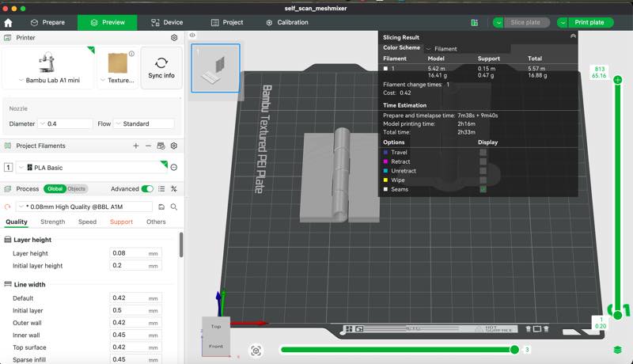Select the Global process mode
The width and height of the screenshot is (633, 364).
[55, 189]
